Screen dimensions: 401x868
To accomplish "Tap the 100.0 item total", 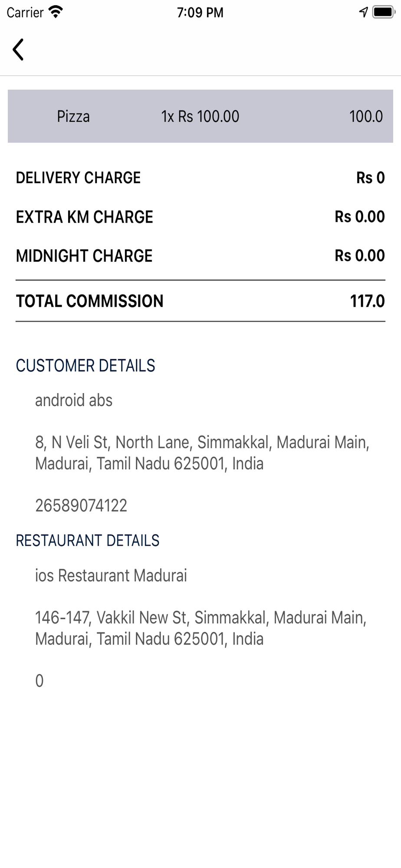I will pos(366,116).
